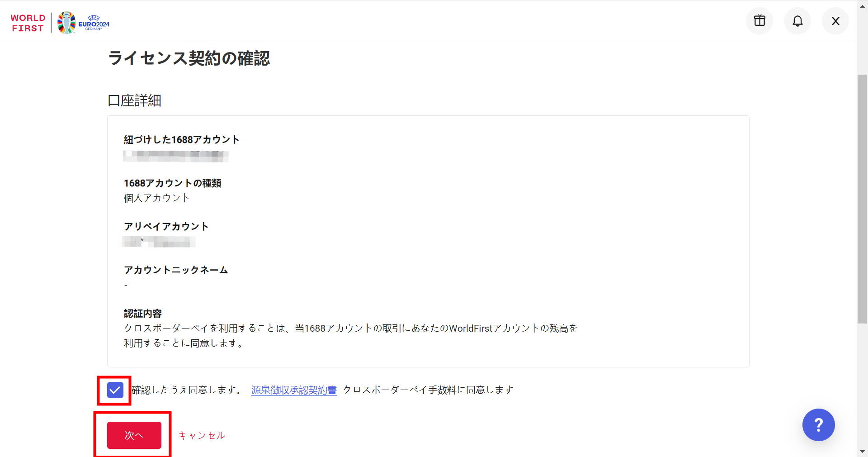Open rewards via the gift icon
The width and height of the screenshot is (868, 457).
[759, 20]
